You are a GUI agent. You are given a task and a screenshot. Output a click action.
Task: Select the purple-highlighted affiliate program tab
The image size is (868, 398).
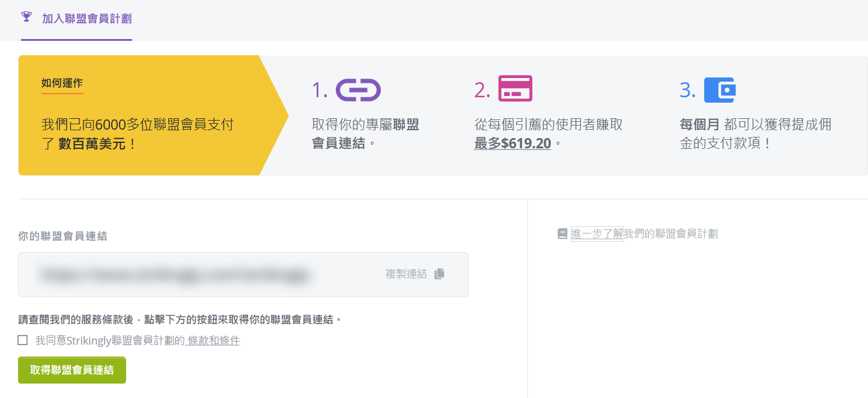click(x=76, y=18)
